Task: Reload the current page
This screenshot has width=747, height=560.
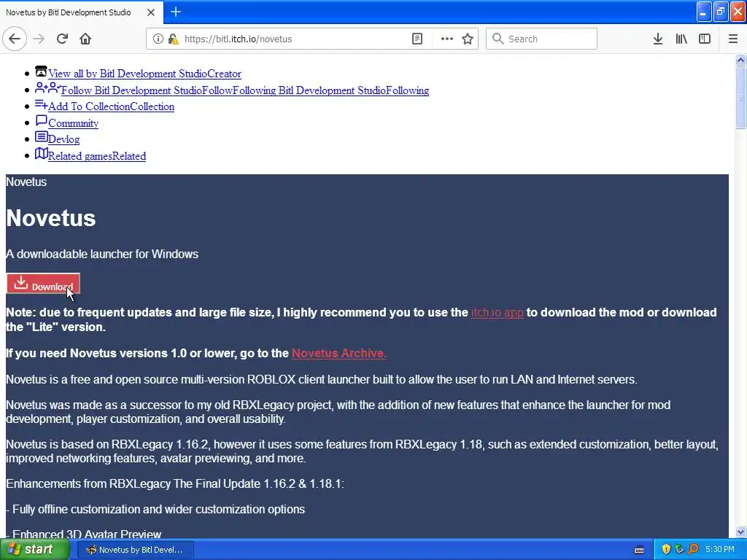Action: tap(63, 39)
